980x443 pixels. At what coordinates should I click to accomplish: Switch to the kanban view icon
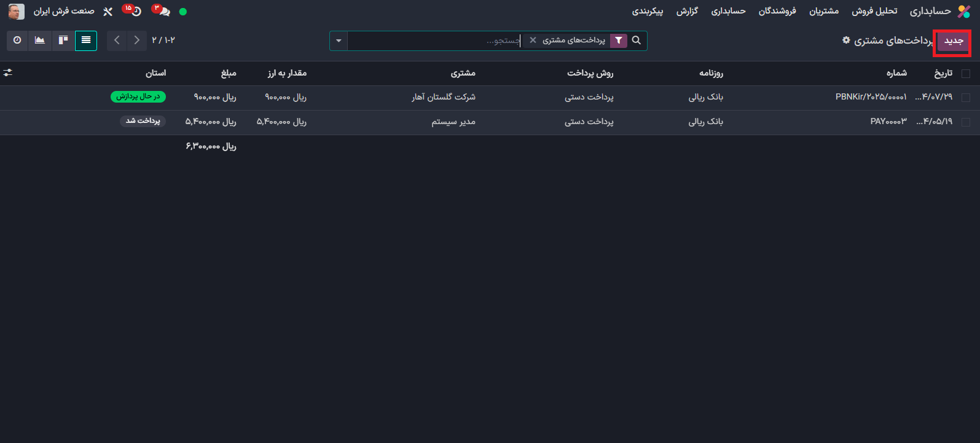point(63,41)
